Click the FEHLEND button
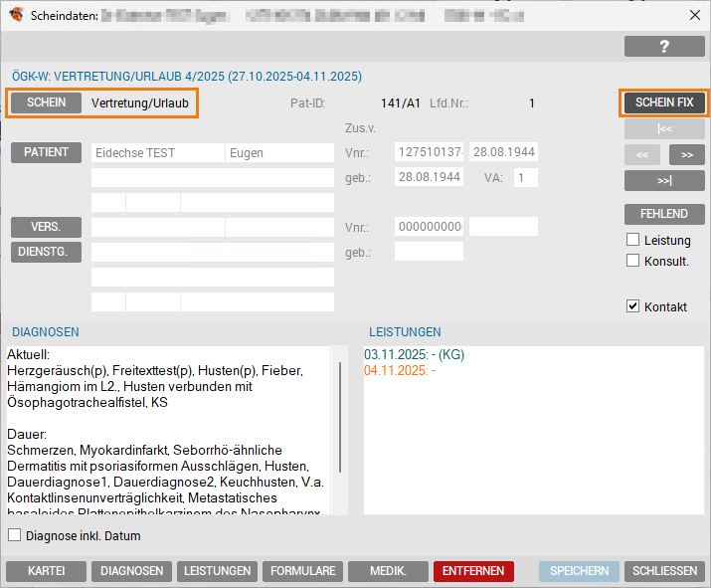Image resolution: width=711 pixels, height=588 pixels. click(664, 214)
